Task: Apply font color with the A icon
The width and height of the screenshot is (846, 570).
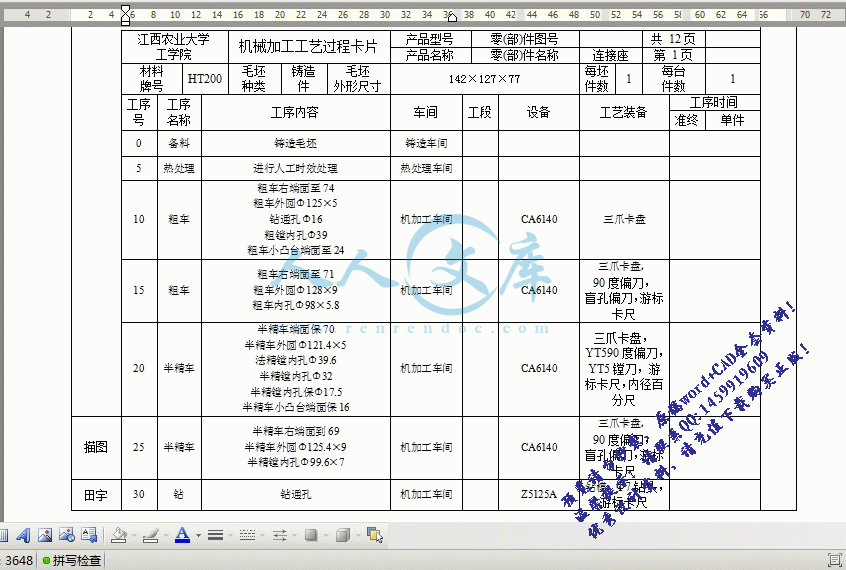Action: pos(182,535)
